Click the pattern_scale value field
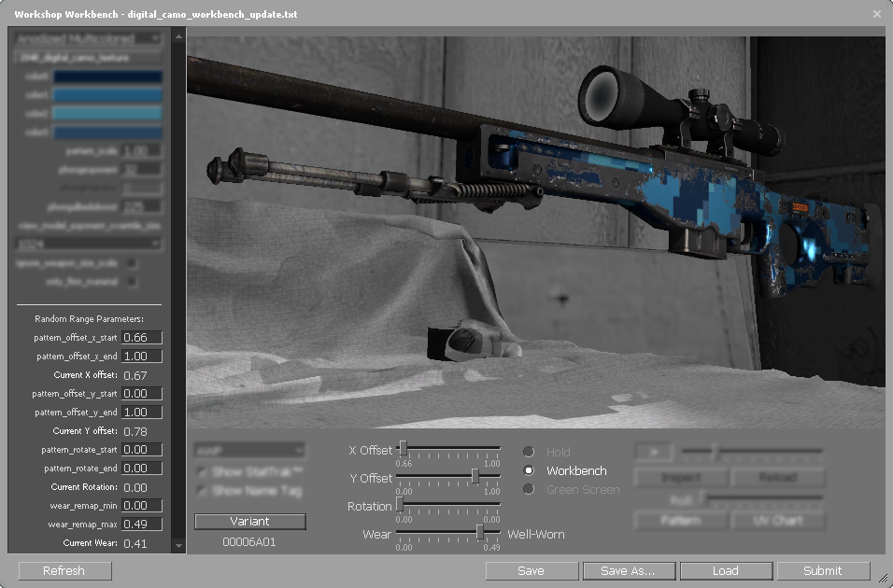Viewport: 893px width, 588px height. pos(141,151)
